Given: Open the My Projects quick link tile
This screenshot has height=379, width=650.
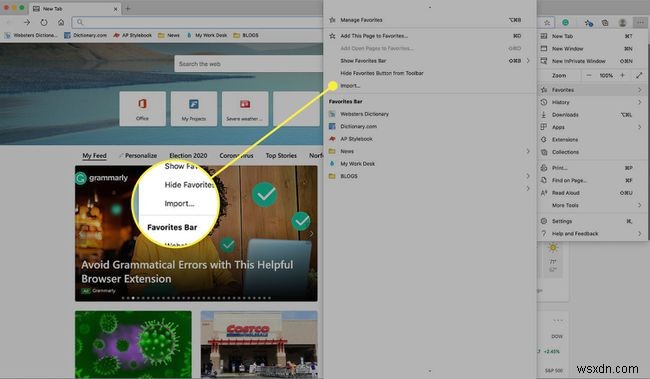Looking at the screenshot, I should 194,109.
